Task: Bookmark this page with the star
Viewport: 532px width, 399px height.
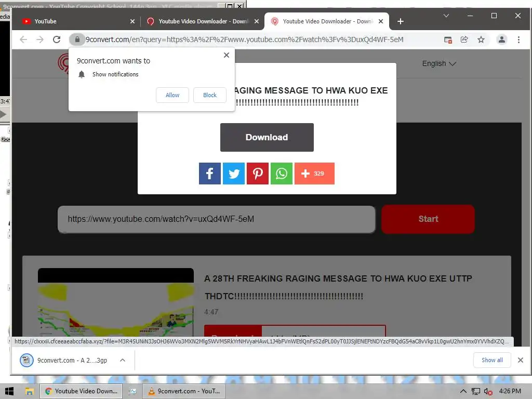Action: click(481, 39)
